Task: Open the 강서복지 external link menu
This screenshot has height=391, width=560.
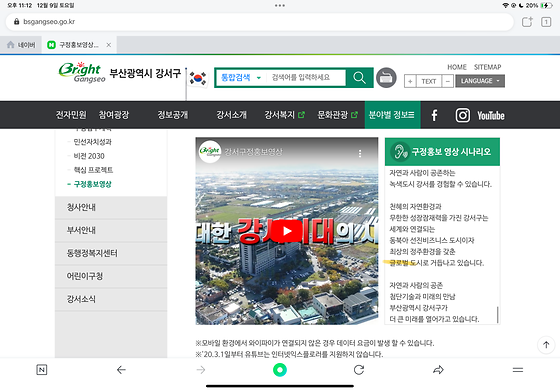Action: pyautogui.click(x=284, y=115)
